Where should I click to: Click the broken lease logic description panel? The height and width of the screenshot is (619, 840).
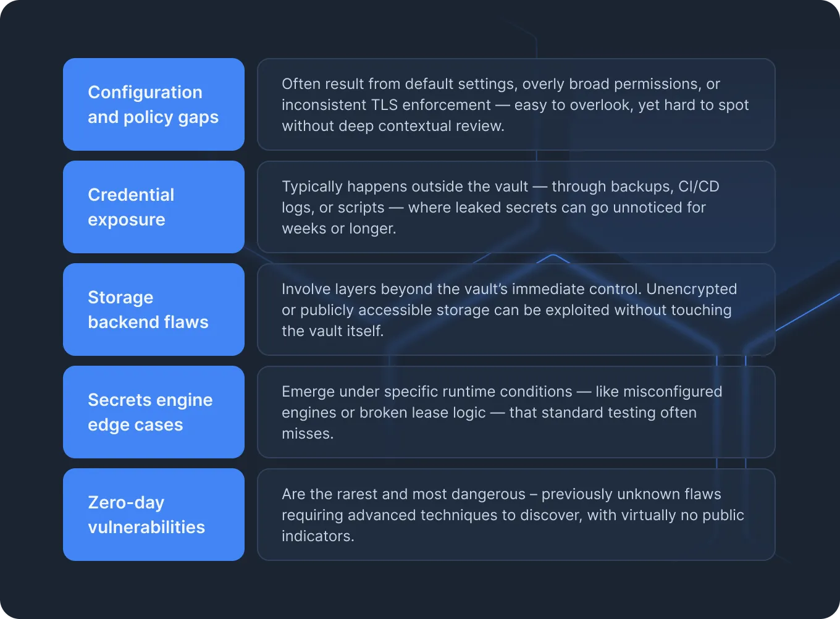click(516, 412)
